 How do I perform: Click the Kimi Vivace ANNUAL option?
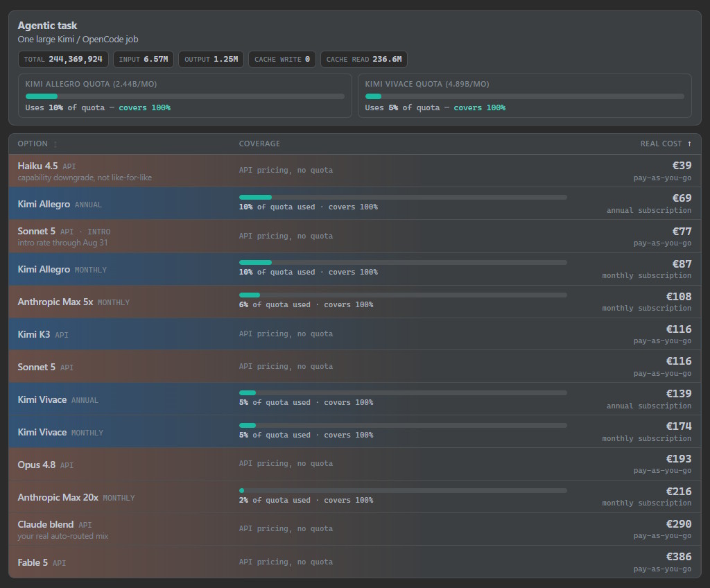click(354, 399)
